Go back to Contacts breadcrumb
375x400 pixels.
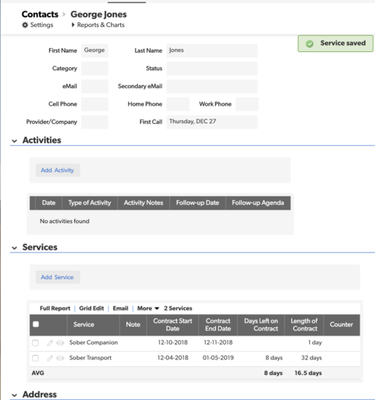pos(40,14)
